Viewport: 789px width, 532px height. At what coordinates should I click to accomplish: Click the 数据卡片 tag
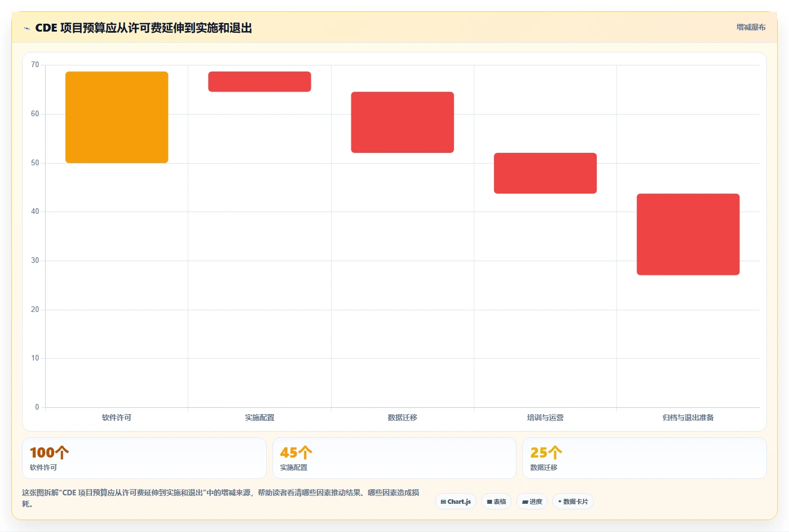(x=573, y=502)
